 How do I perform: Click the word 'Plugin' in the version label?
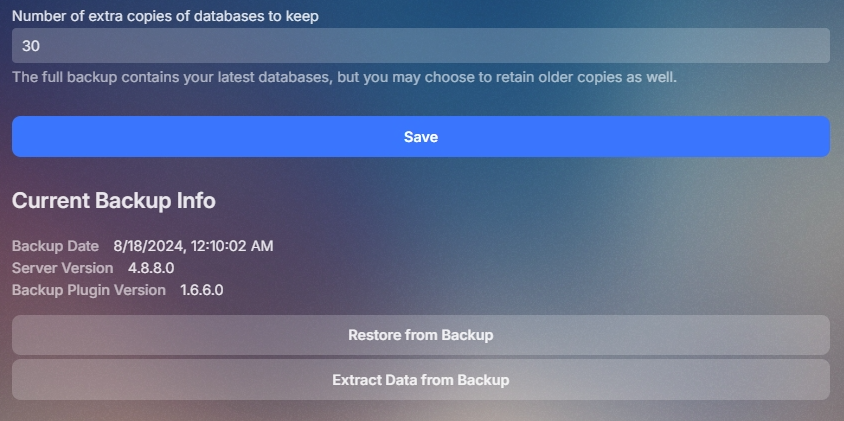click(89, 290)
